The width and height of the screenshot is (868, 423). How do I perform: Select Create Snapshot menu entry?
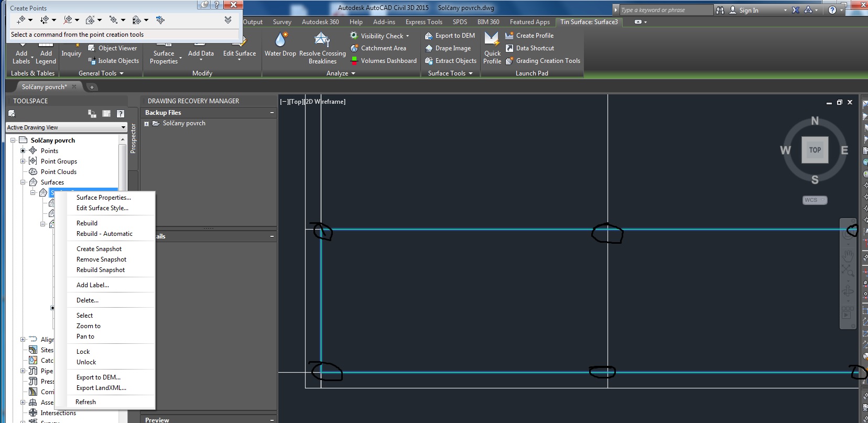(x=99, y=249)
